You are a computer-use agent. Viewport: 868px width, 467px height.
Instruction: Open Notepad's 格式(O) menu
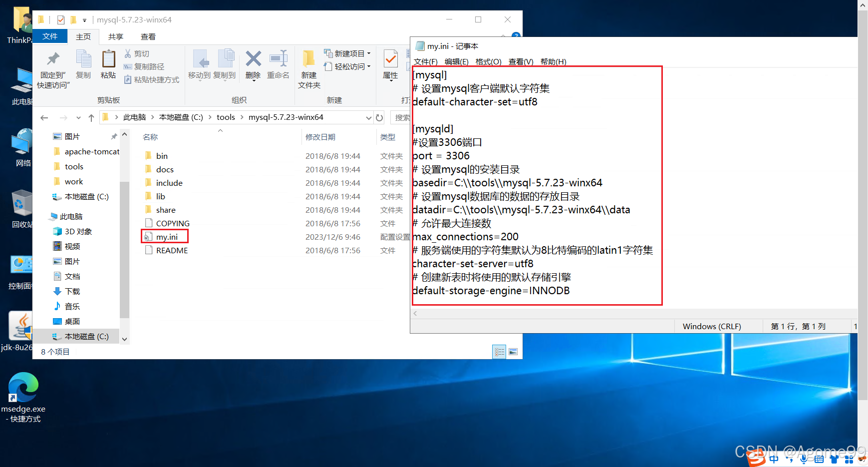click(488, 61)
